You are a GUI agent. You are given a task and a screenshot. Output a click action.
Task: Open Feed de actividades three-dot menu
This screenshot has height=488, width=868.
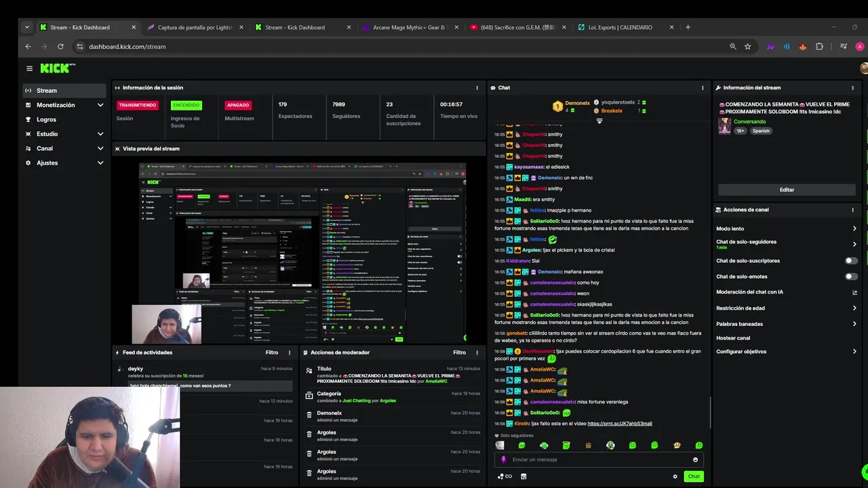[290, 352]
